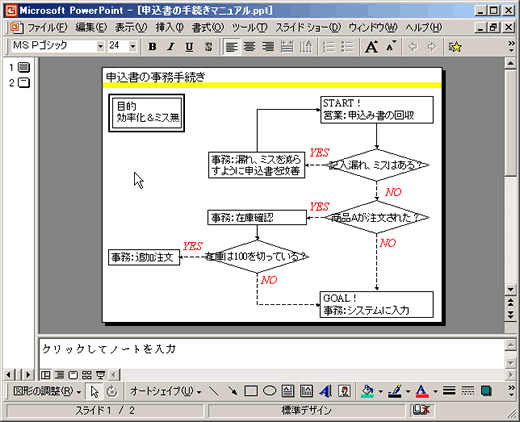
Task: Open オートシェイプ(U) AutoShapes menu
Action: (x=165, y=391)
